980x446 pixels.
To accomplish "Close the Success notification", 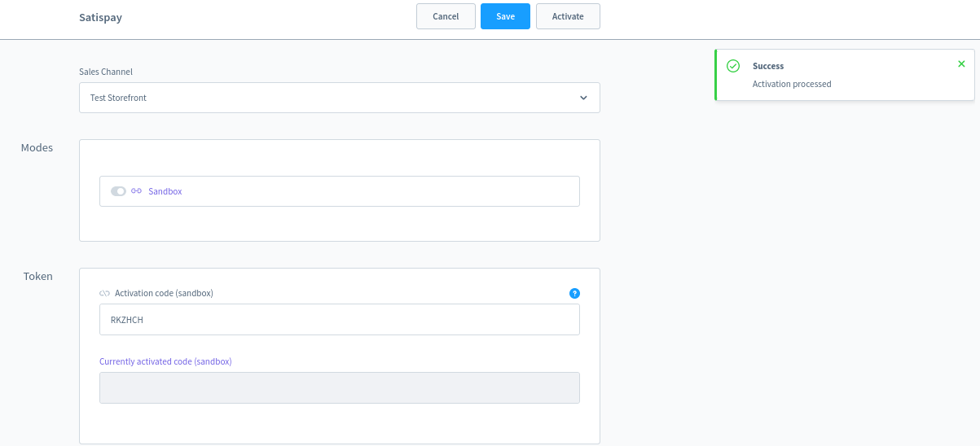I will [x=961, y=63].
